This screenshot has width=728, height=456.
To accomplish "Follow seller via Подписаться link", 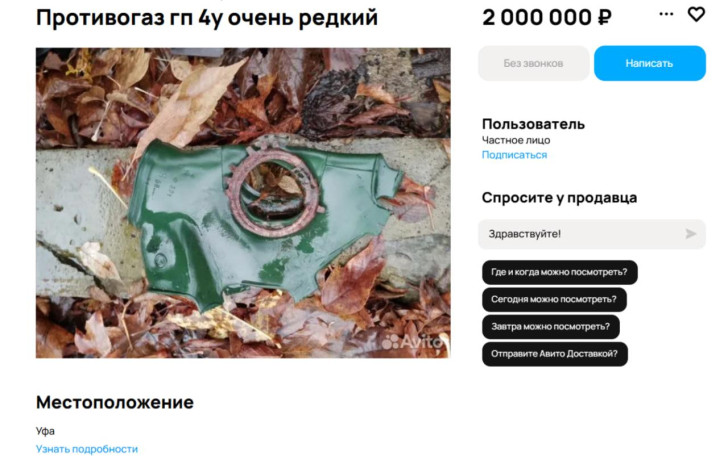I will coord(514,155).
